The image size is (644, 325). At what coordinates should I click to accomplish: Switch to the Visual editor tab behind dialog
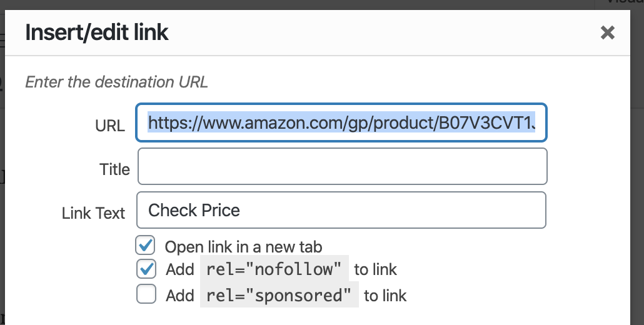click(x=625, y=2)
